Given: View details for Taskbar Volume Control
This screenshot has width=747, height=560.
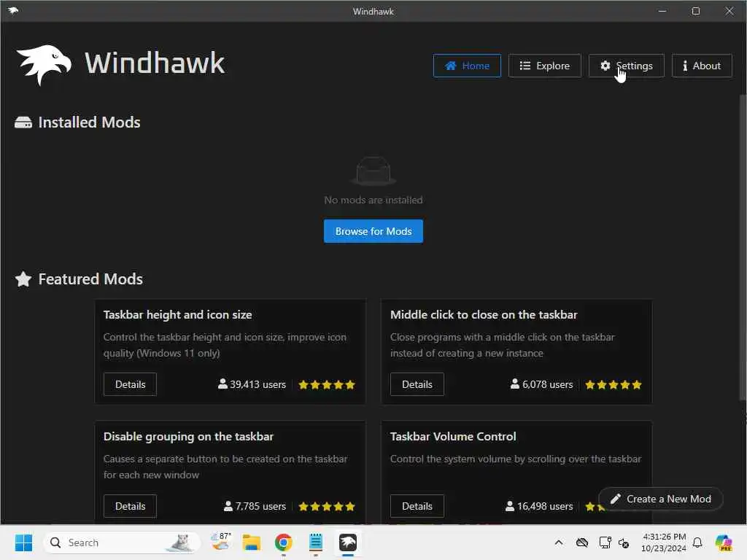Looking at the screenshot, I should point(417,506).
